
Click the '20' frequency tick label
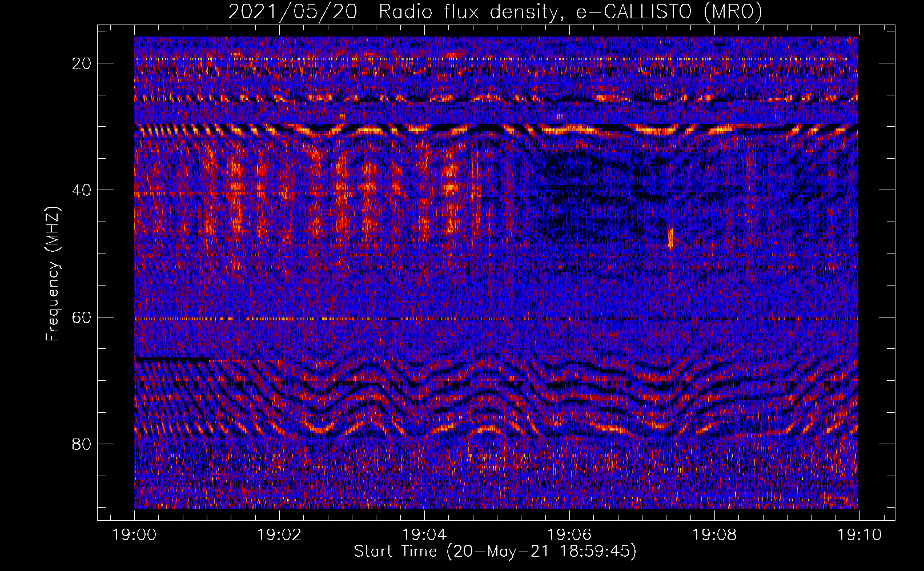click(82, 63)
